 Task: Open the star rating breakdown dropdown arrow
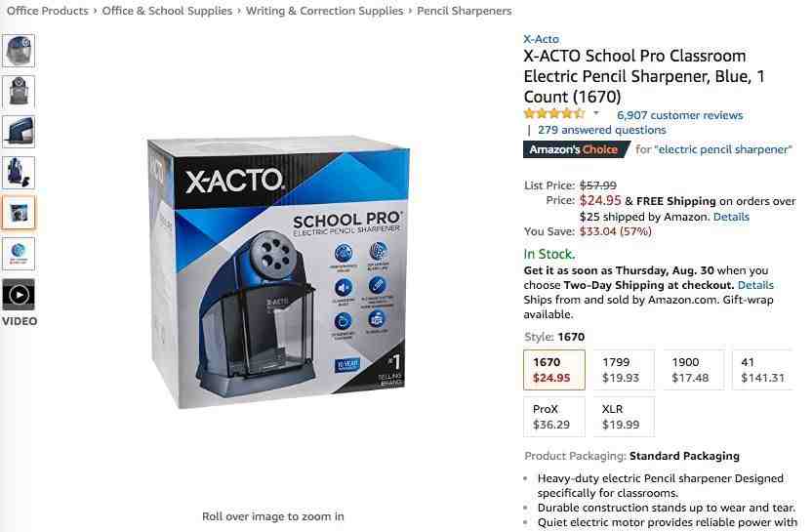click(596, 113)
